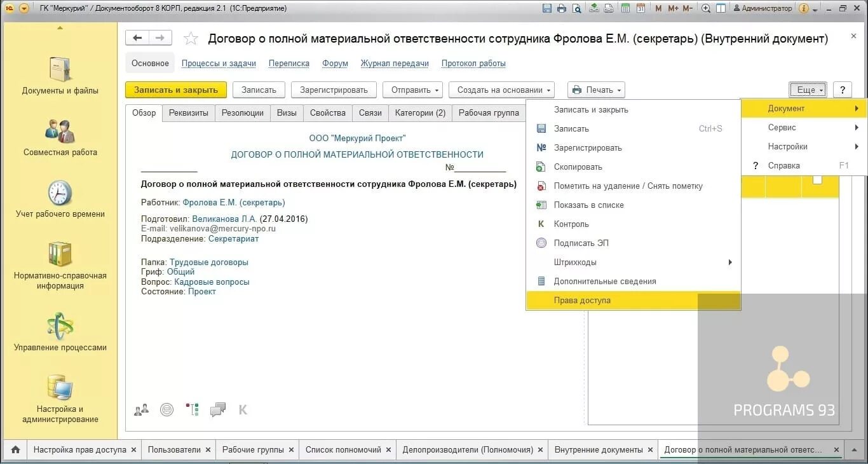Screen dimensions: 868x464
Task: Select Показать в списке menu item
Action: click(x=634, y=205)
